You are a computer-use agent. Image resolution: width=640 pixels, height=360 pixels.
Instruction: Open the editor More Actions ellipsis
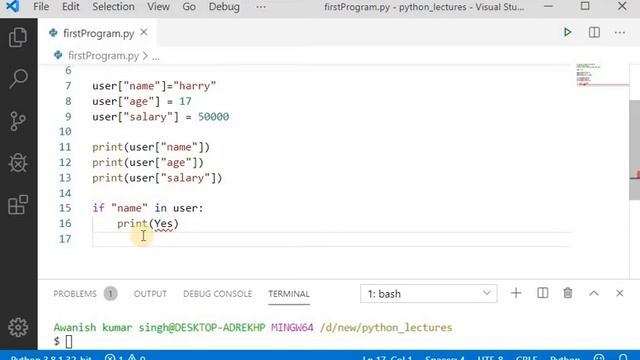coord(620,33)
